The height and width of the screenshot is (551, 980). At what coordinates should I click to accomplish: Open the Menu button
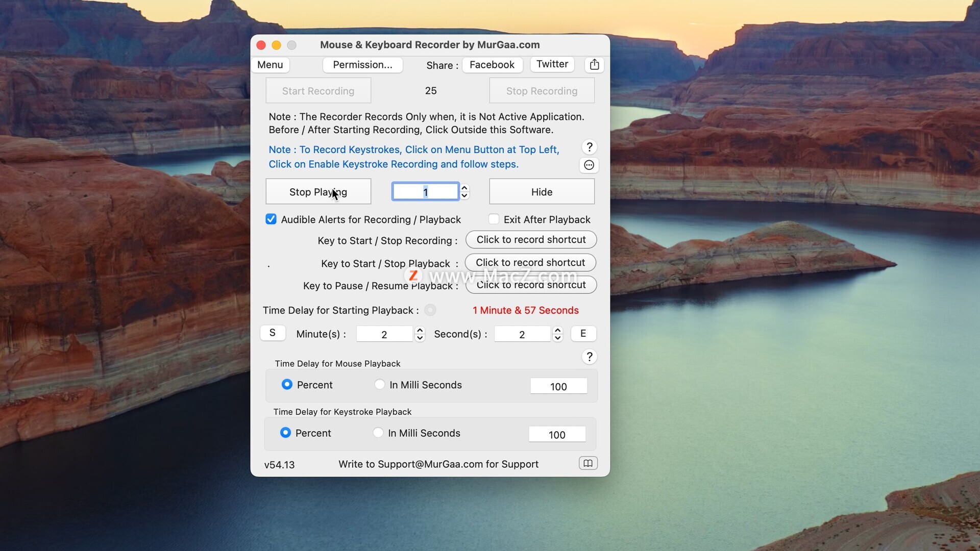pyautogui.click(x=270, y=65)
